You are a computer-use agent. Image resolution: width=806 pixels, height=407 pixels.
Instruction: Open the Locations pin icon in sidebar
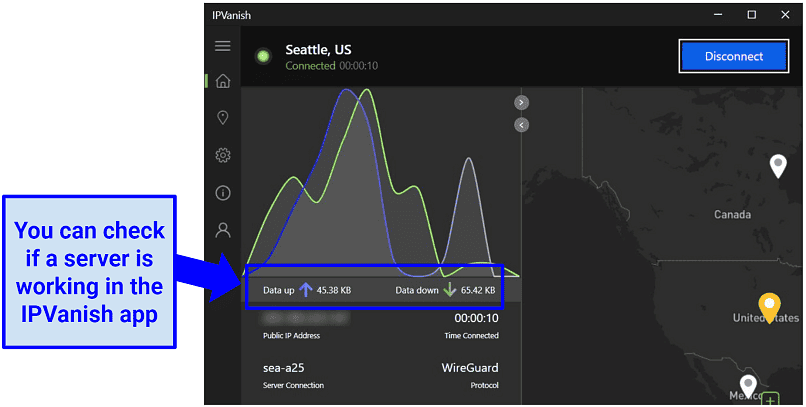[x=223, y=118]
